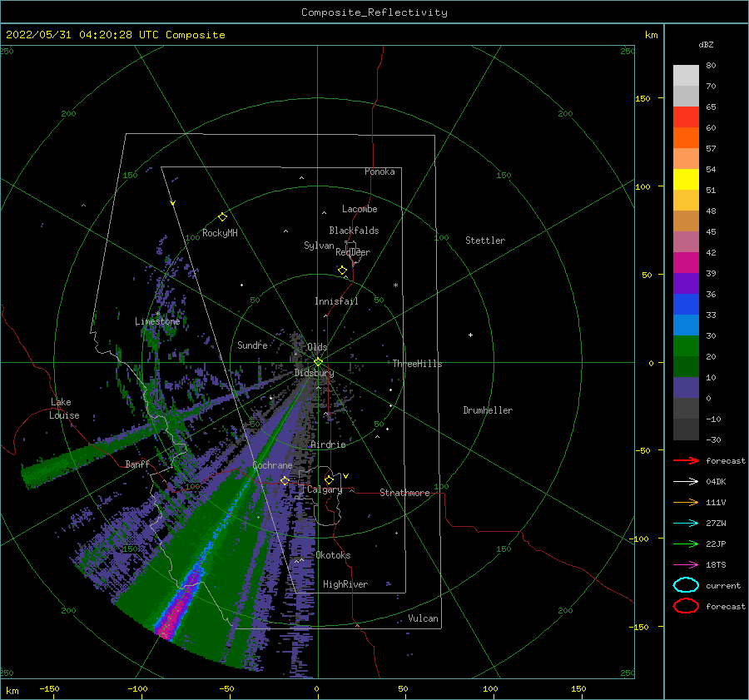
Task: Click the HighRiver city label
Action: point(345,584)
